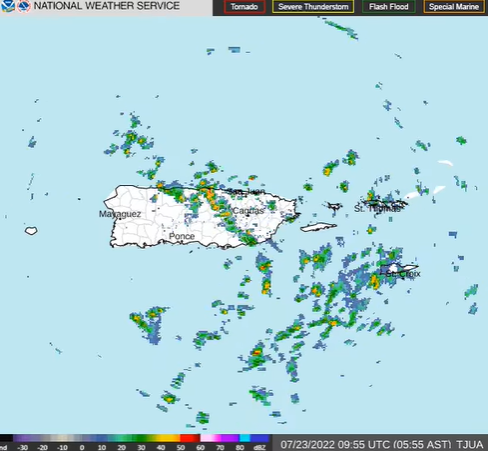Select the Caguas city label
Viewport: 488px width, 451px height.
(248, 211)
